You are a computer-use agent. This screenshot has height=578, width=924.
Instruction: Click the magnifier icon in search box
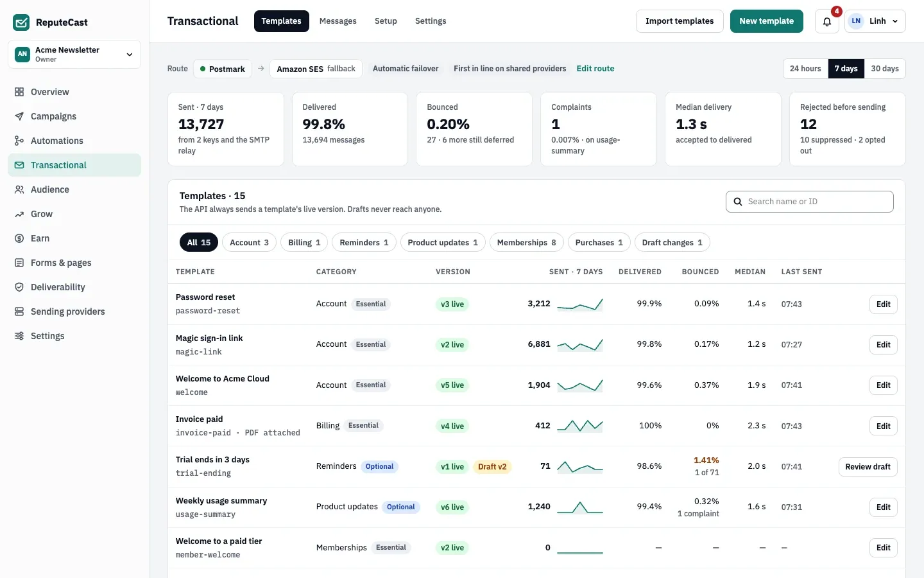738,202
